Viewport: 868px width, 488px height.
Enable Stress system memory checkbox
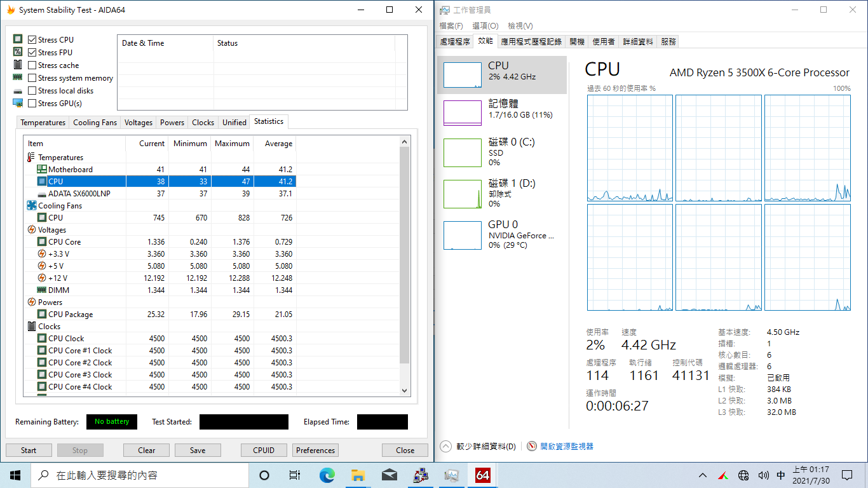tap(32, 78)
